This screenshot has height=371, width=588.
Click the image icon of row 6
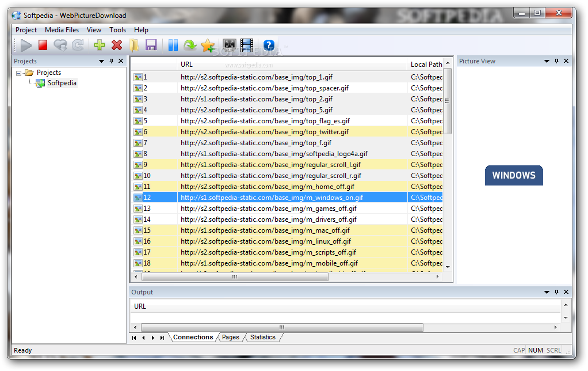tap(138, 132)
